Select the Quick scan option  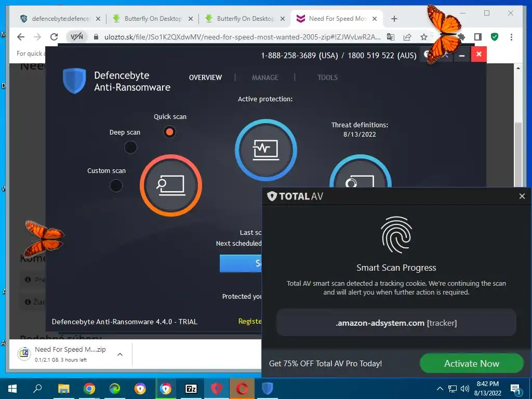pos(169,131)
